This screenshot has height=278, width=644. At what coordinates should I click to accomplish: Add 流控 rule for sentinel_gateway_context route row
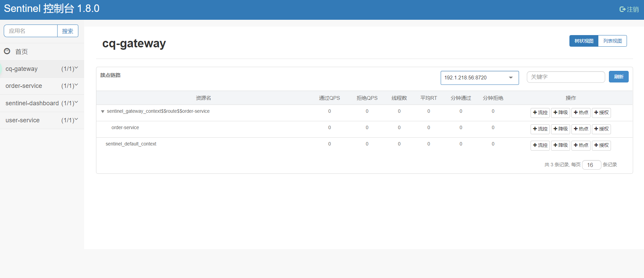tap(540, 113)
